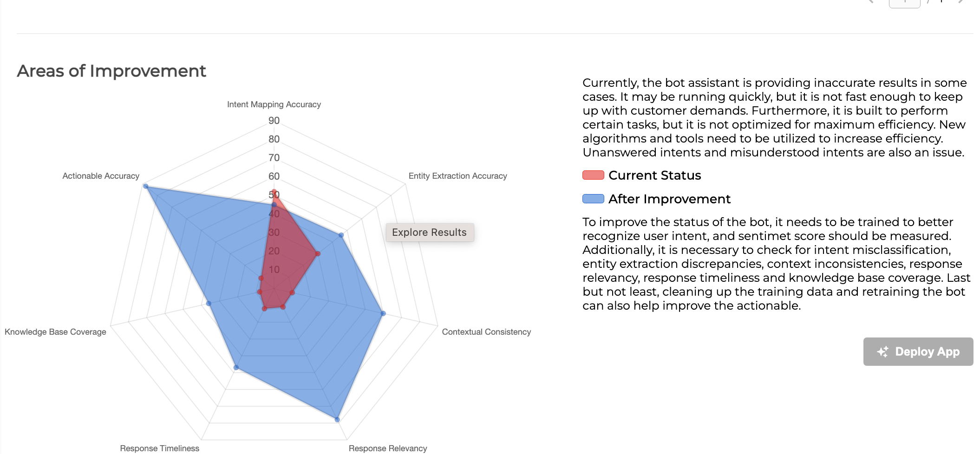Click the blue Entity Extraction Accuracy point

[341, 235]
